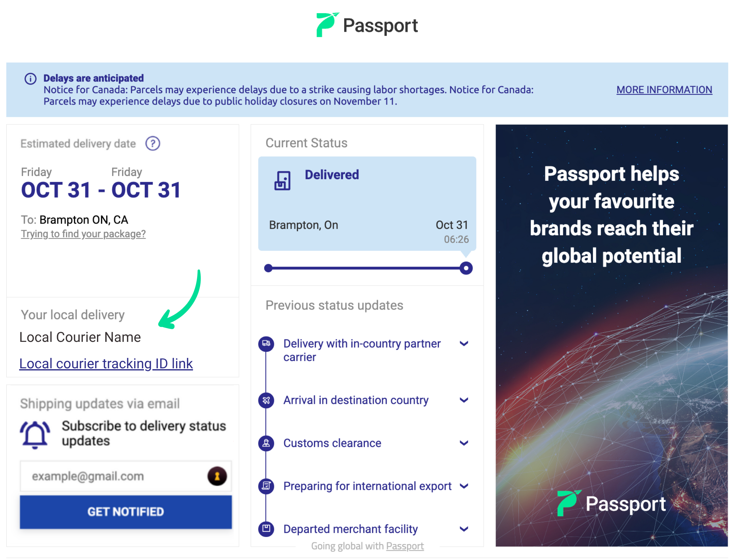The width and height of the screenshot is (733, 560).
Task: Click the departed merchant facility icon
Action: (x=266, y=529)
